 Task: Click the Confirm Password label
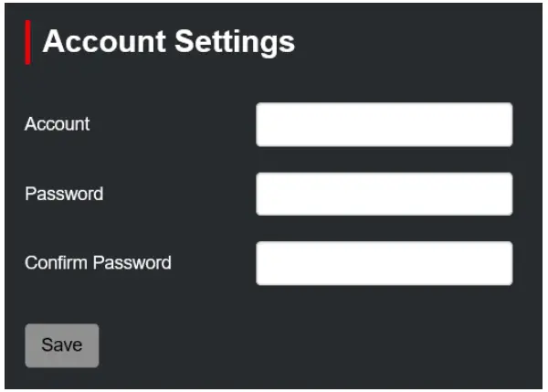(98, 263)
